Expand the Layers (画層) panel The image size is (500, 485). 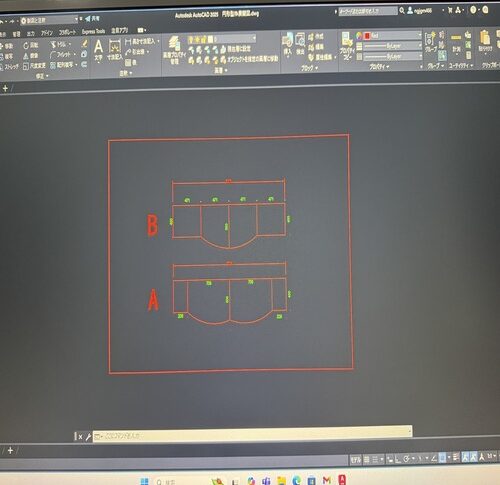pos(221,70)
